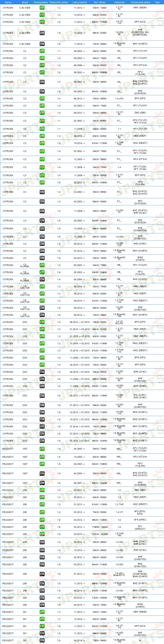Select the 06.2006 -> production date cell
The width and height of the screenshot is (164, 644).
[79, 65]
